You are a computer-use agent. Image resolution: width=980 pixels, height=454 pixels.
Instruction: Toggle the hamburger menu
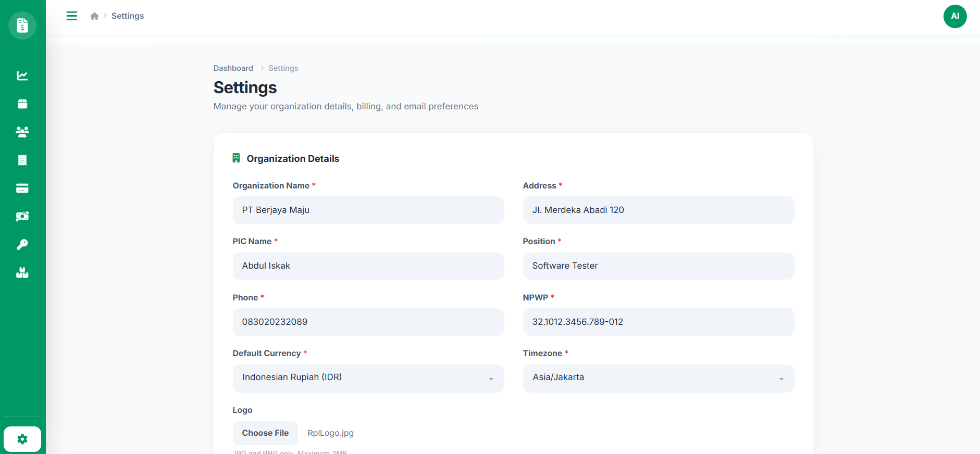(72, 16)
